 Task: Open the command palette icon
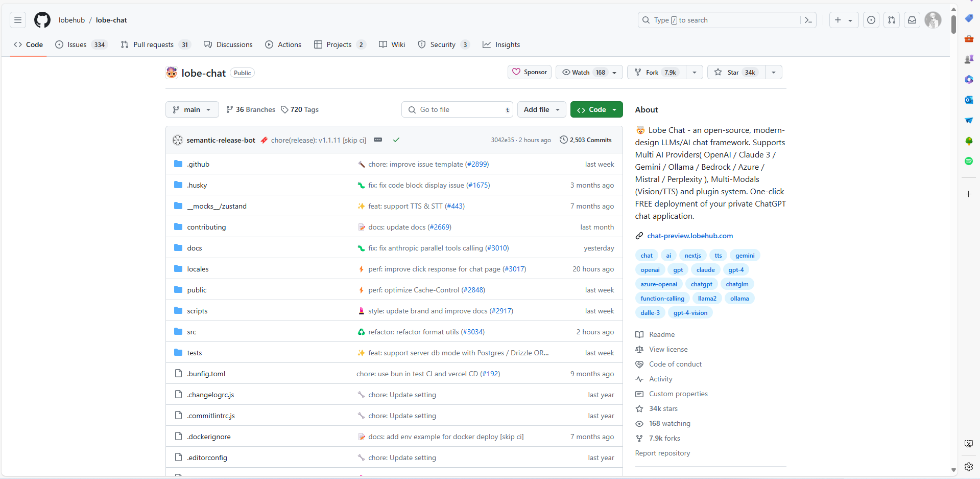(x=808, y=20)
